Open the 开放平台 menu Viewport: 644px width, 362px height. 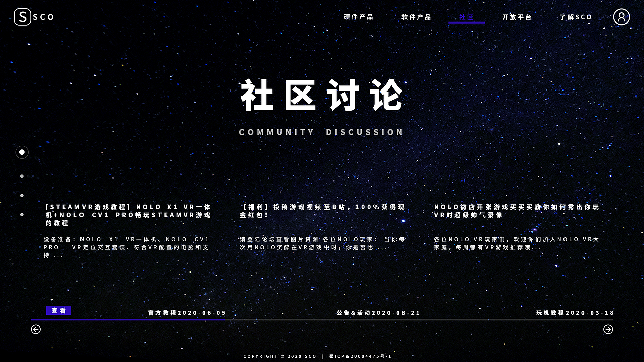[517, 17]
